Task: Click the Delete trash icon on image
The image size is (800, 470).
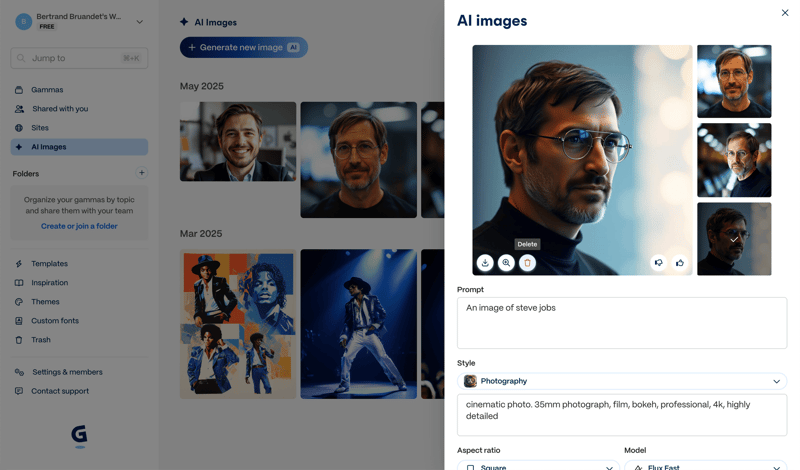Action: click(527, 263)
